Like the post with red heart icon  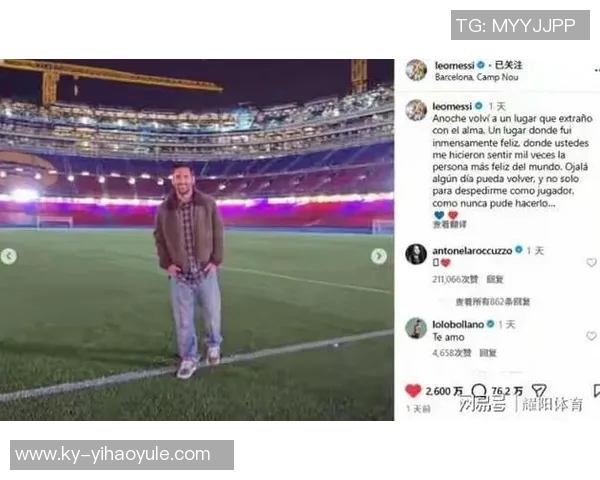(413, 391)
